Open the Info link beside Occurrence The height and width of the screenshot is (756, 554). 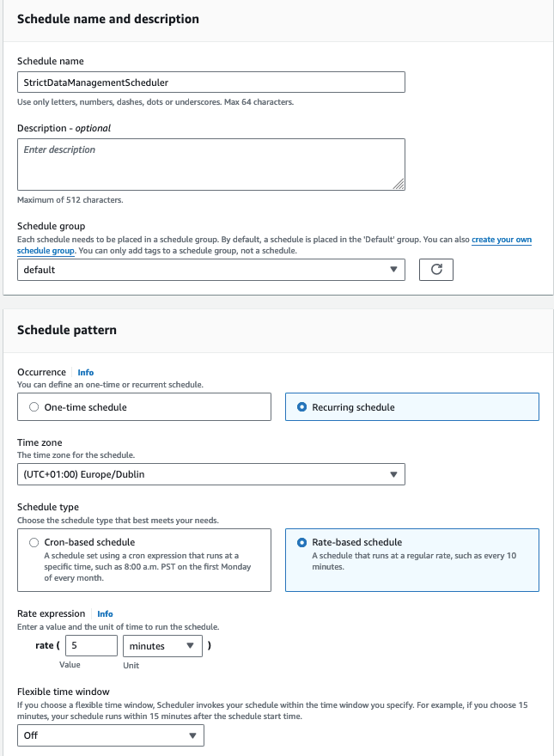tap(86, 372)
